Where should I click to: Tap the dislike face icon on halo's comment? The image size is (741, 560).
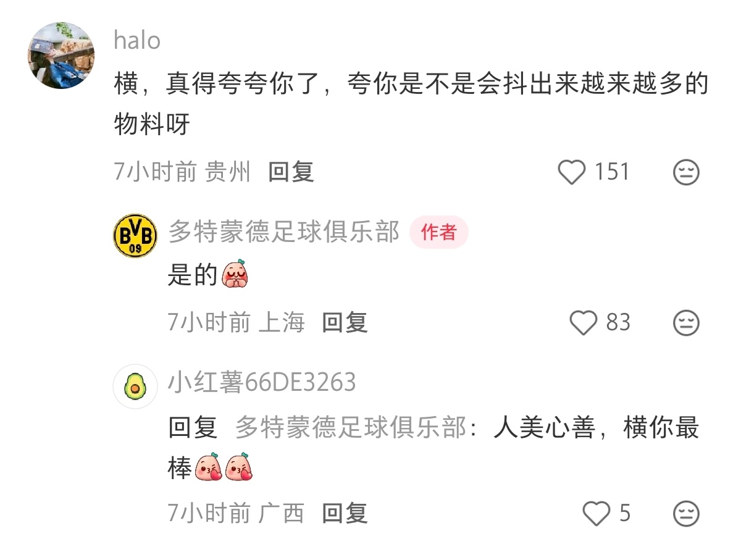coord(686,172)
